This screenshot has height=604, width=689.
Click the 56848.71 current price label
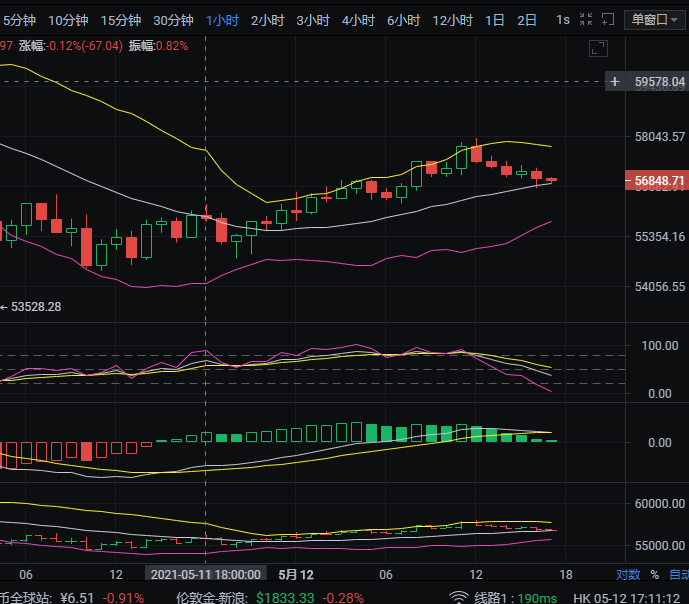click(x=659, y=181)
